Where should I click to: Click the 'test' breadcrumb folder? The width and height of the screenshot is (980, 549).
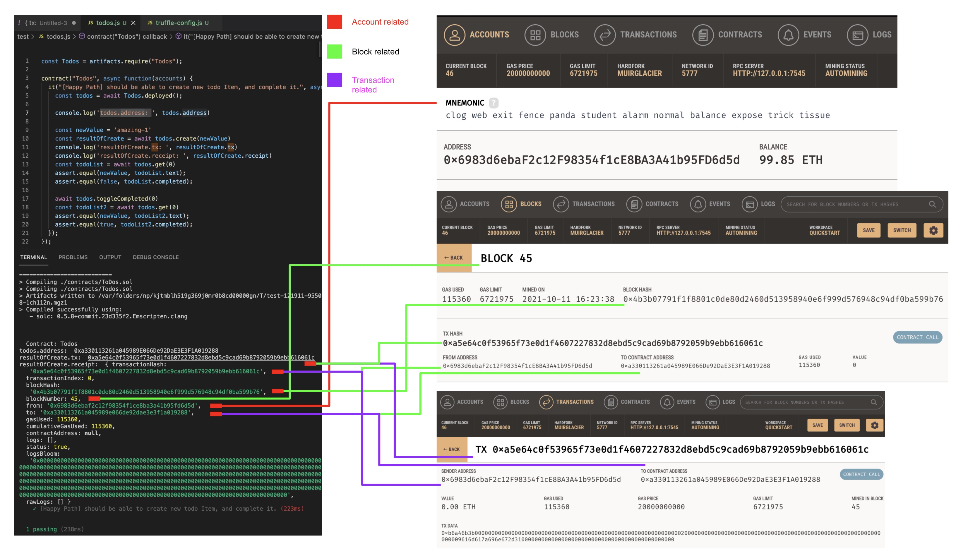click(x=23, y=37)
